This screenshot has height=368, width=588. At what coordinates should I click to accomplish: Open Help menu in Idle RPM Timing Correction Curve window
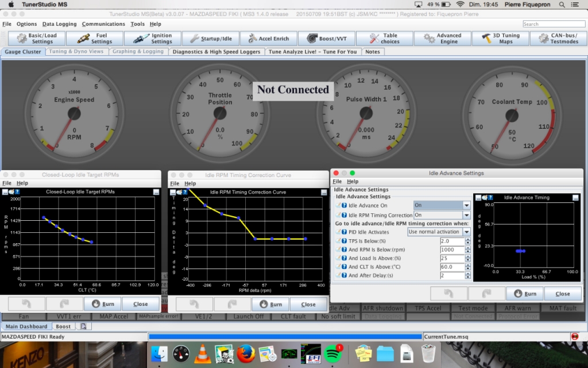coord(190,183)
